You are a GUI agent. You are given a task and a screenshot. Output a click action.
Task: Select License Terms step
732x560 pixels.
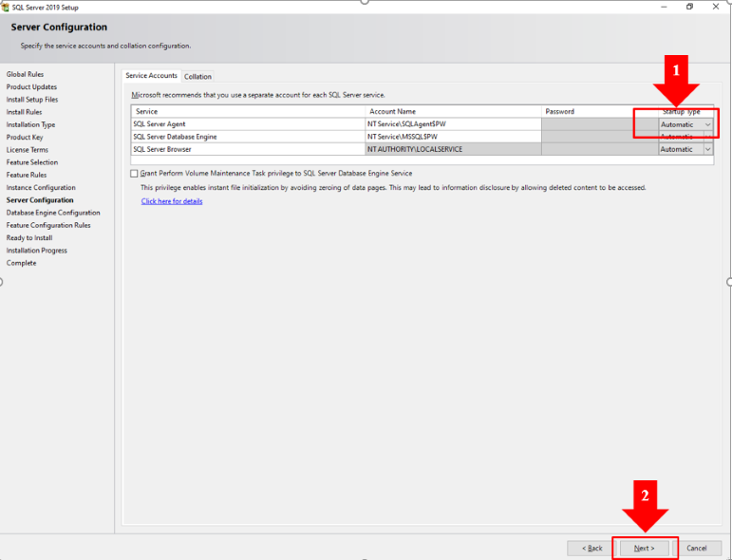coord(28,150)
